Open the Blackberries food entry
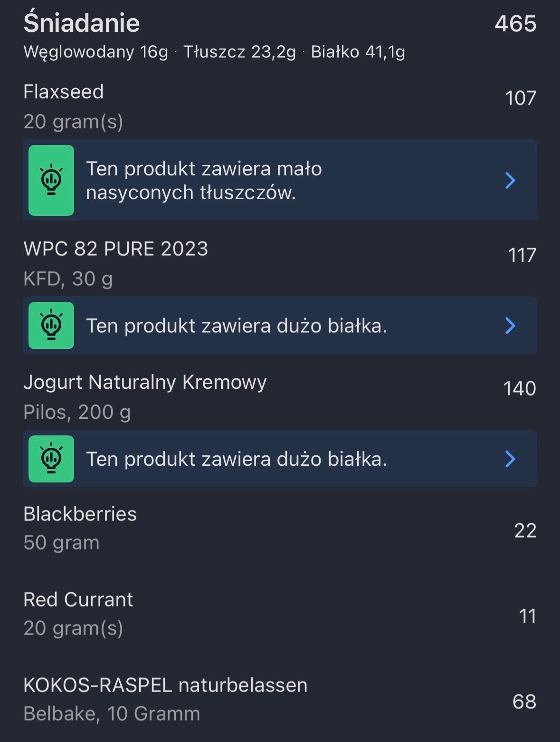 80,514
